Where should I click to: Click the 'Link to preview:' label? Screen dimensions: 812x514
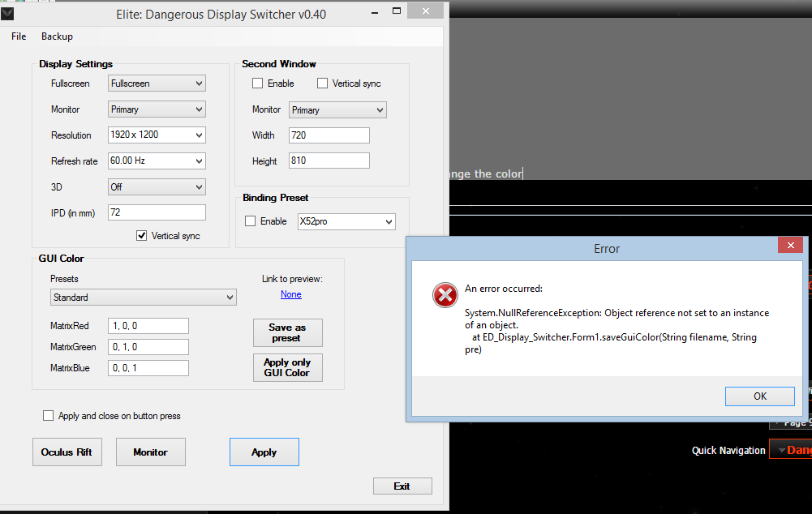tap(292, 278)
